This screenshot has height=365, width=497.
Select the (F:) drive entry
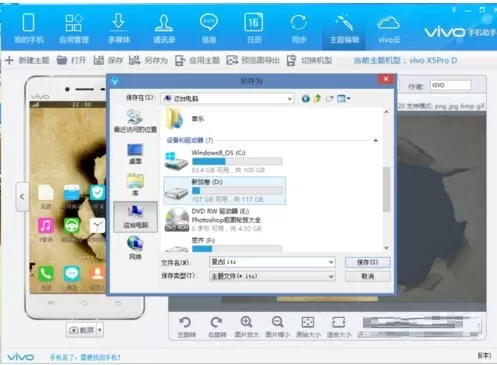click(x=224, y=244)
